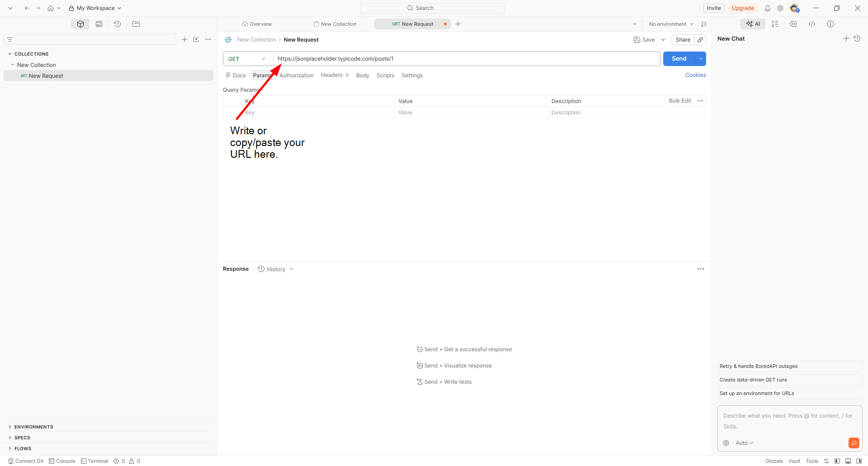Open the Docs tab

pyautogui.click(x=236, y=75)
